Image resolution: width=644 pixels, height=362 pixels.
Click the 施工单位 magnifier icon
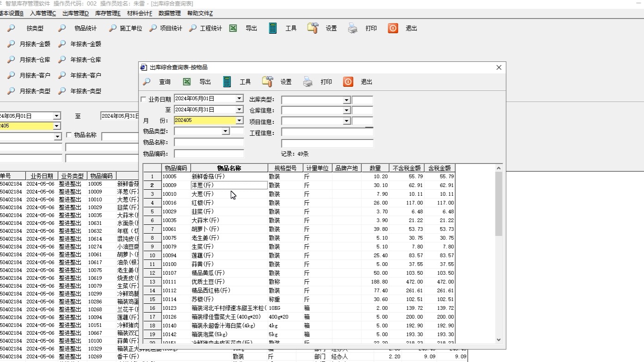coord(113,28)
